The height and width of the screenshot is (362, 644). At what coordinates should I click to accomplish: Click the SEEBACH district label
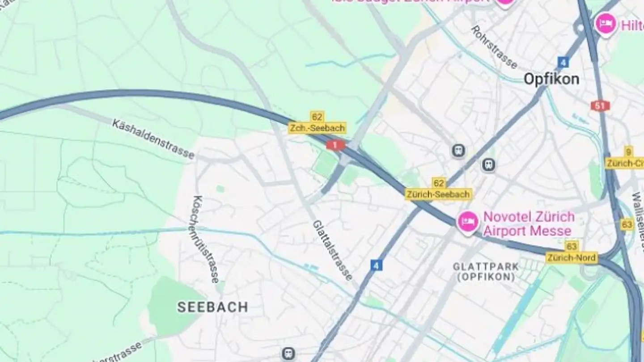click(x=212, y=307)
